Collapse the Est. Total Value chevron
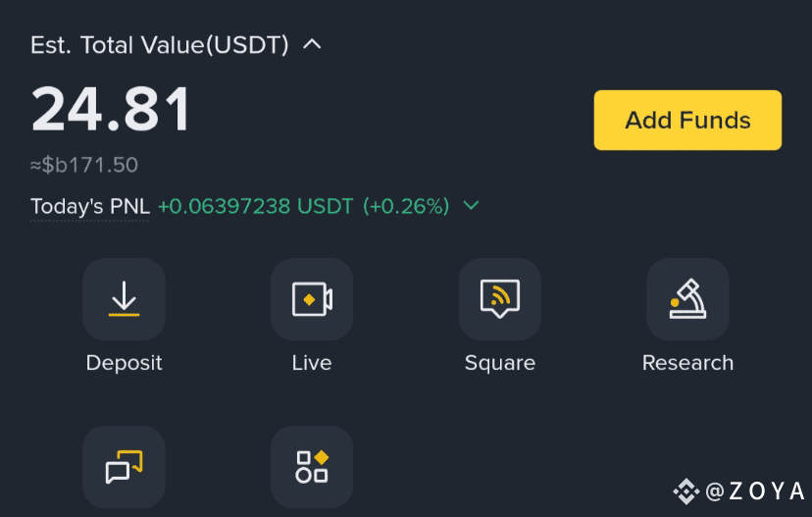 point(312,44)
